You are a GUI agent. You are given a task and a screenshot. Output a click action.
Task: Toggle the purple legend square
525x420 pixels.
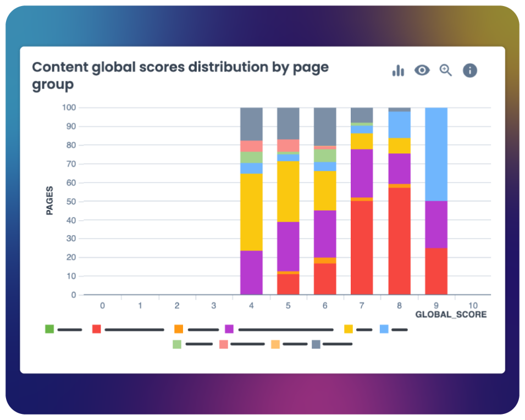tap(229, 329)
